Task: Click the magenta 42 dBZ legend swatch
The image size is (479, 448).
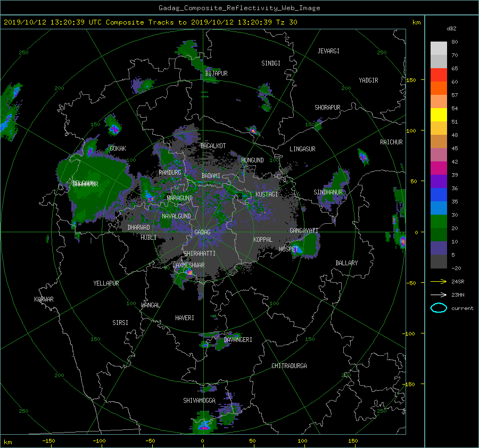Action: coord(439,168)
